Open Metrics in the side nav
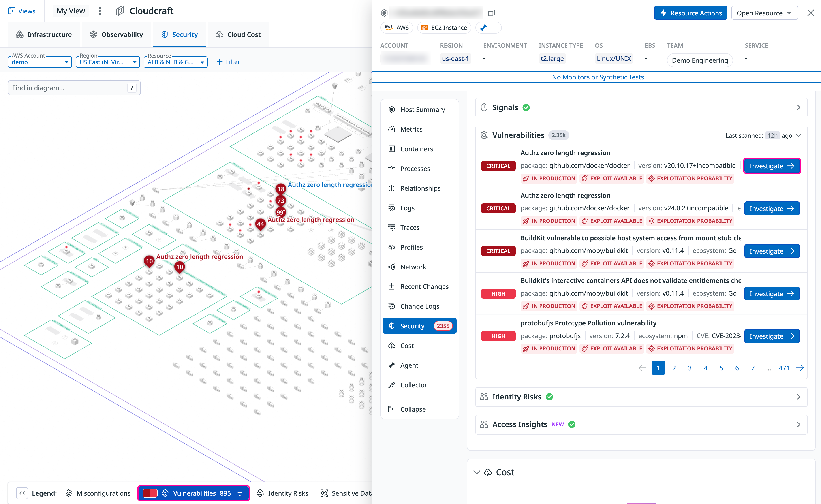Image resolution: width=821 pixels, height=504 pixels. point(419,129)
